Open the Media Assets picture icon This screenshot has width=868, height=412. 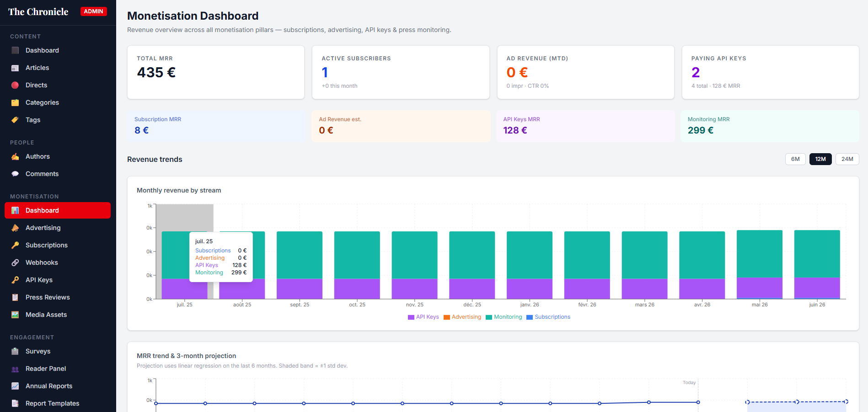15,315
